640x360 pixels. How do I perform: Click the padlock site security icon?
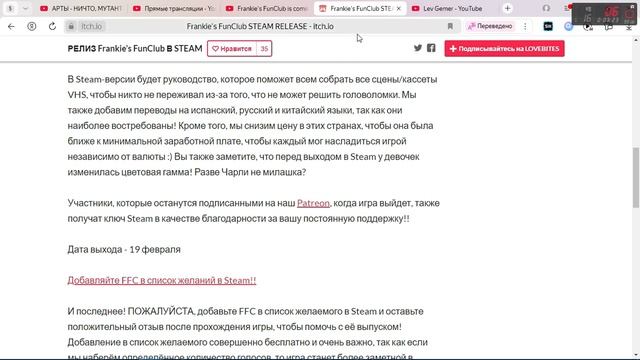pos(71,26)
